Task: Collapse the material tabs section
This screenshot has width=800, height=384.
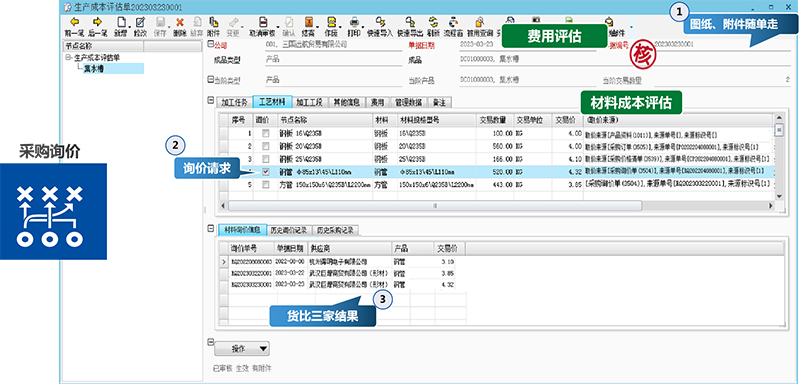Action: 210,100
